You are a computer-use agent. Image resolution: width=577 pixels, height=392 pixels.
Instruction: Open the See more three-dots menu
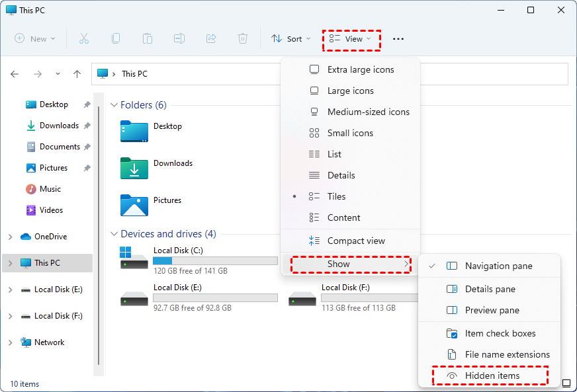pos(398,38)
